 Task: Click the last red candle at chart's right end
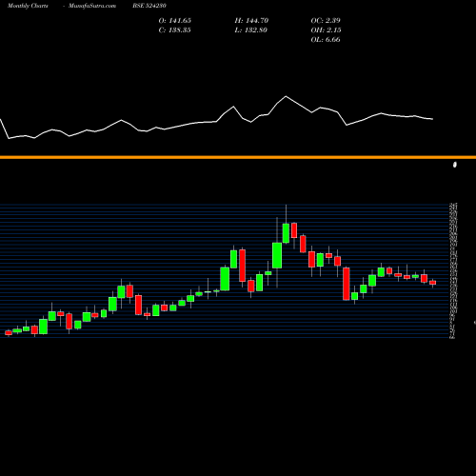pyautogui.click(x=433, y=283)
